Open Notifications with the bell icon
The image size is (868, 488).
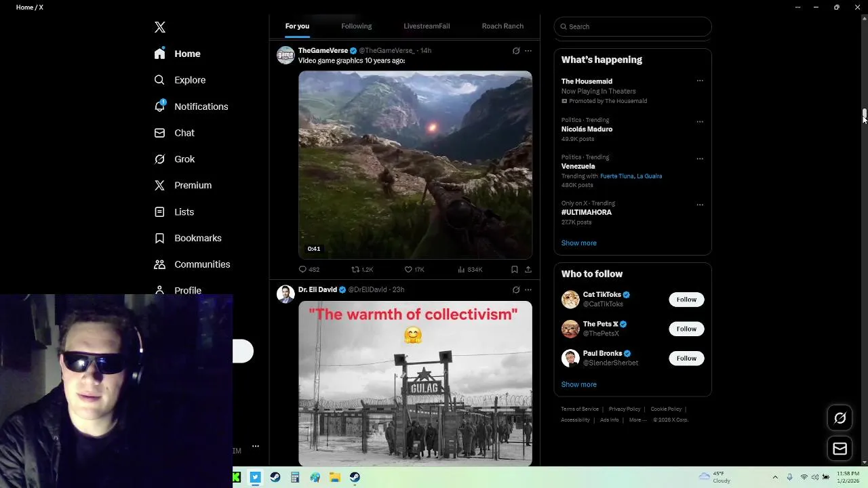click(191, 106)
